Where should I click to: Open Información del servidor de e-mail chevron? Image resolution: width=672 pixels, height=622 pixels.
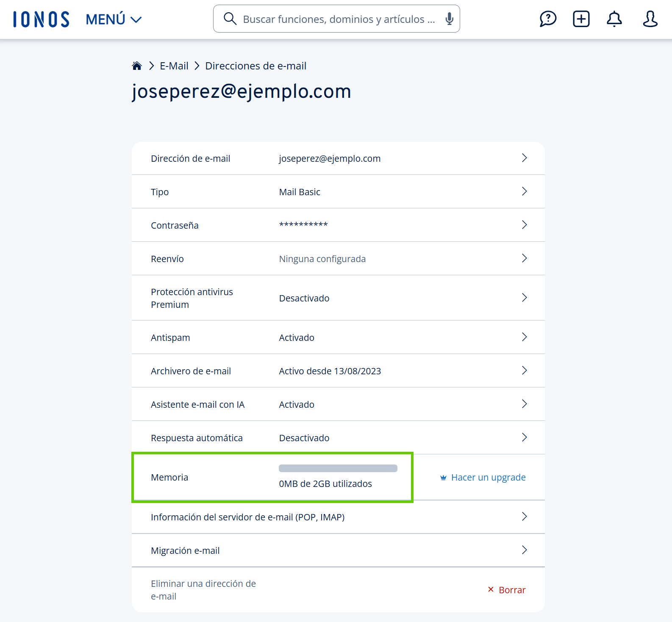525,517
